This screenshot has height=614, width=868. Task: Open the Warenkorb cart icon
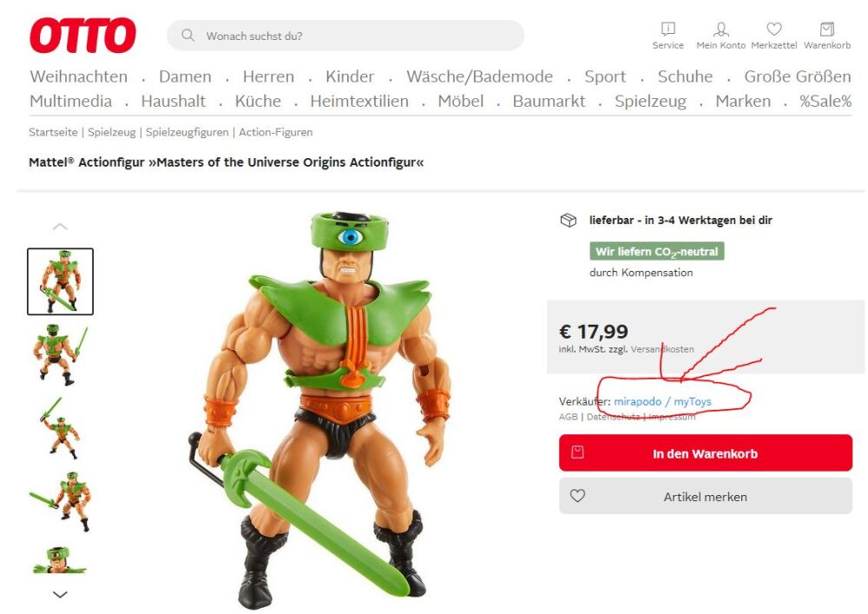[x=827, y=29]
